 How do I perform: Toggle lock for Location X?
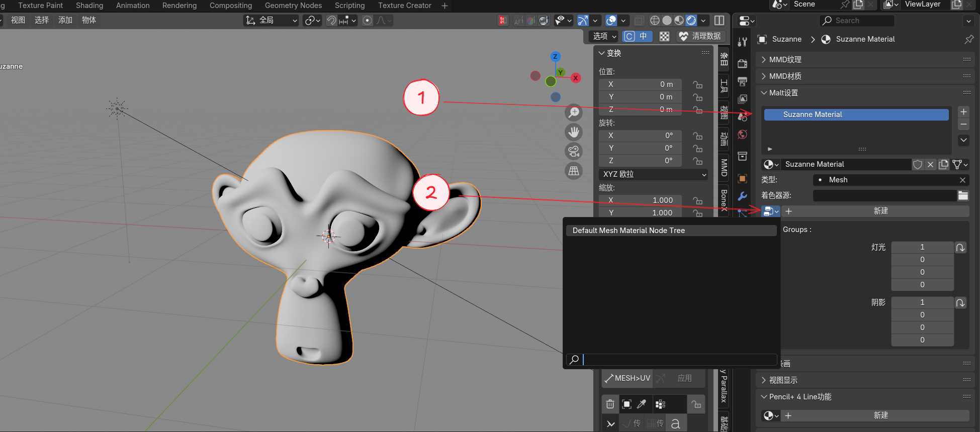697,84
